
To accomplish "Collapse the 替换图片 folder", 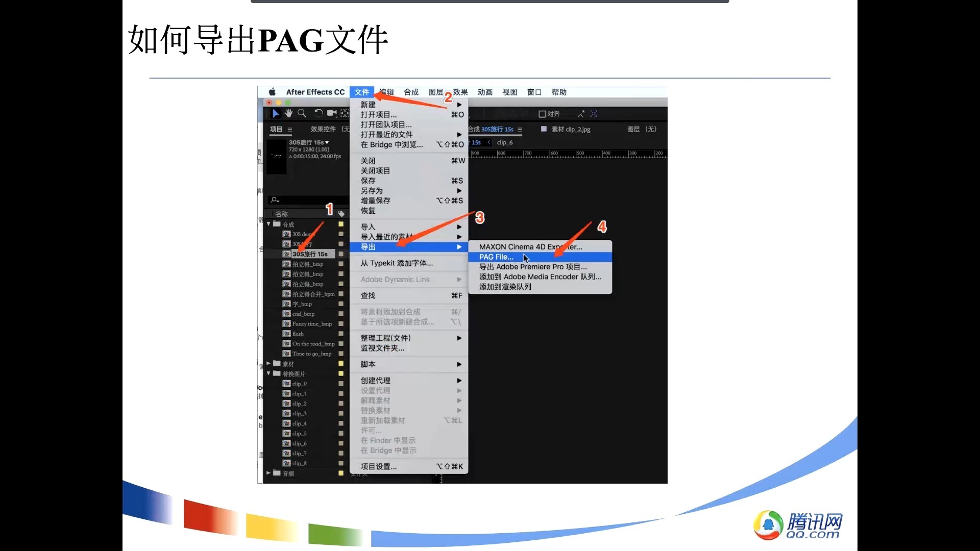I will pyautogui.click(x=268, y=373).
